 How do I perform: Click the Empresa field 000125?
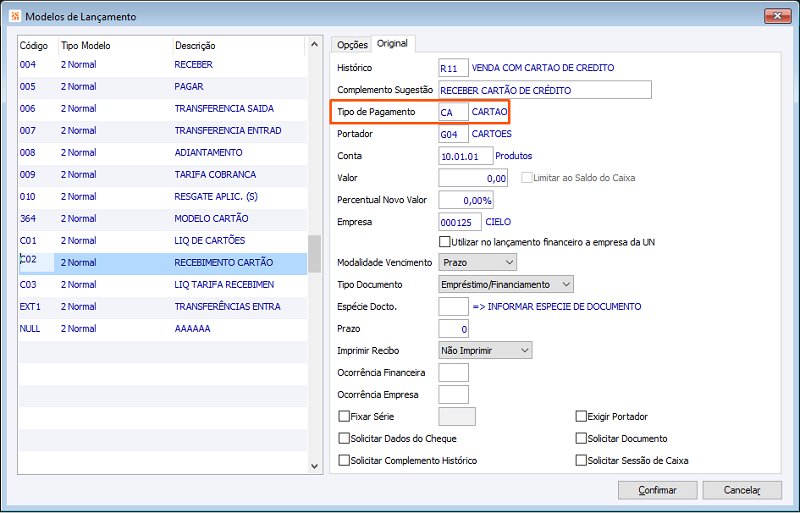[x=460, y=222]
